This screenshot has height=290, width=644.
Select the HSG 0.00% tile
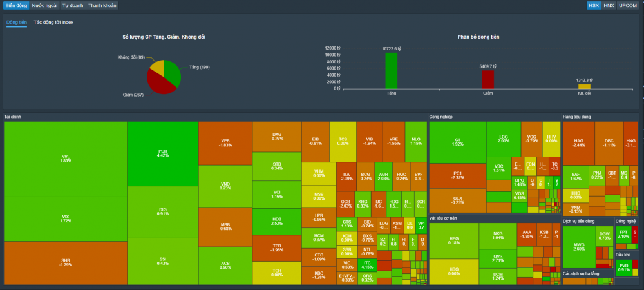click(454, 271)
